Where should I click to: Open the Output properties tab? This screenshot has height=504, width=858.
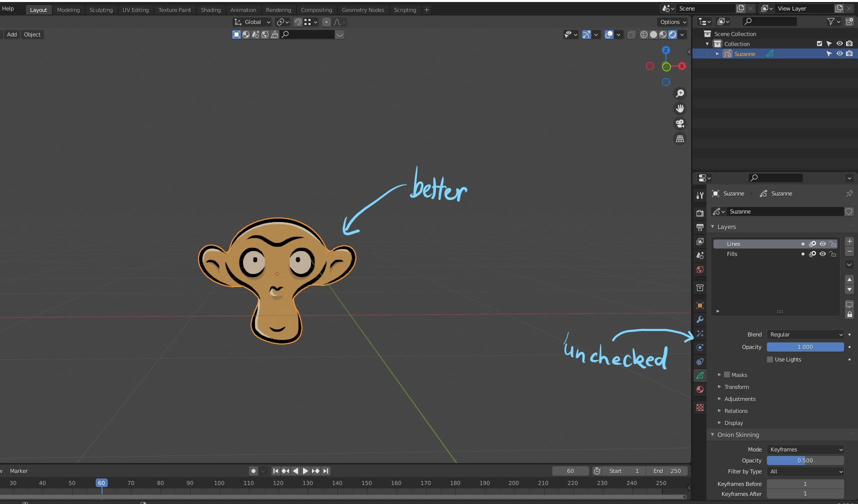tap(700, 227)
